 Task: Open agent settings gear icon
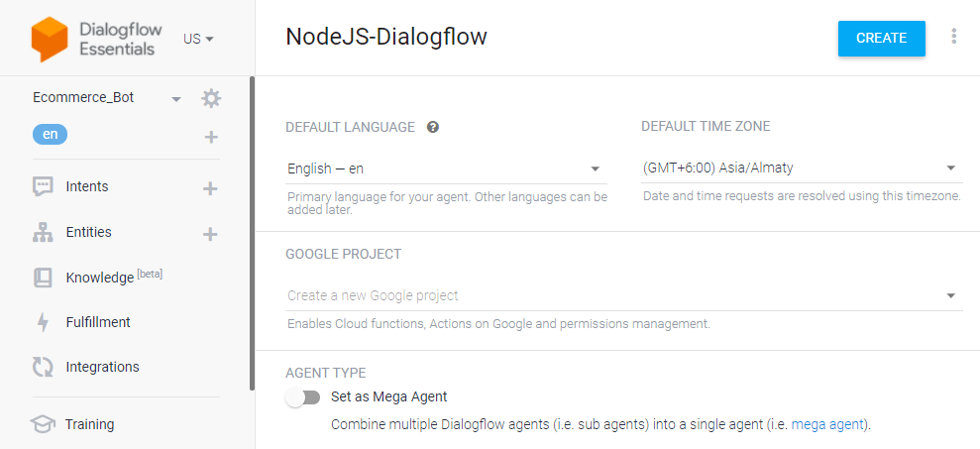(211, 98)
